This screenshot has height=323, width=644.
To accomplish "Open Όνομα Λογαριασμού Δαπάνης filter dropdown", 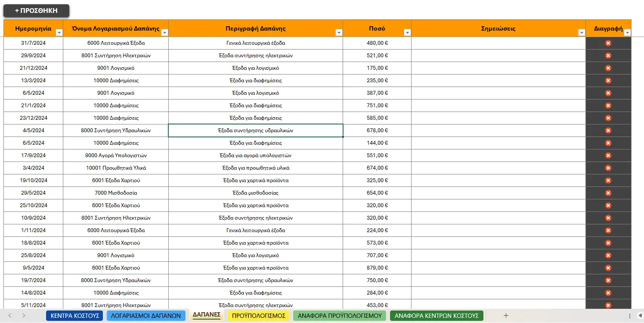I will pyautogui.click(x=164, y=33).
